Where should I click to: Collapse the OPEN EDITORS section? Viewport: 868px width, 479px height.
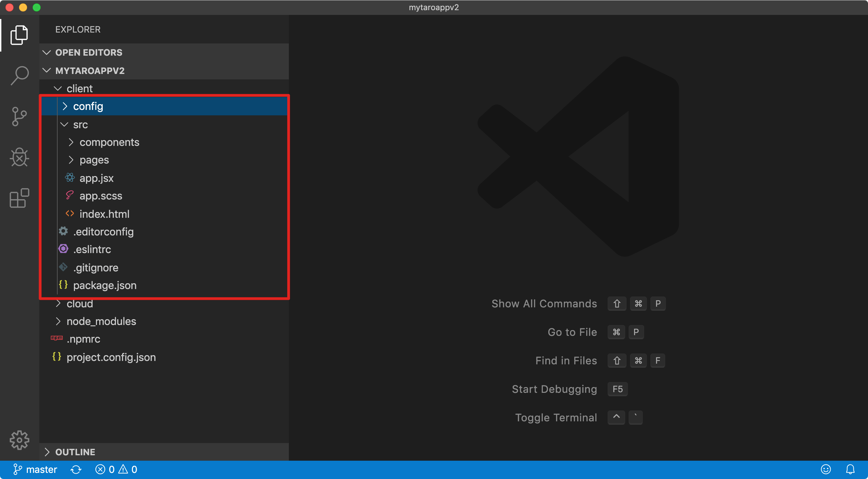coord(88,53)
